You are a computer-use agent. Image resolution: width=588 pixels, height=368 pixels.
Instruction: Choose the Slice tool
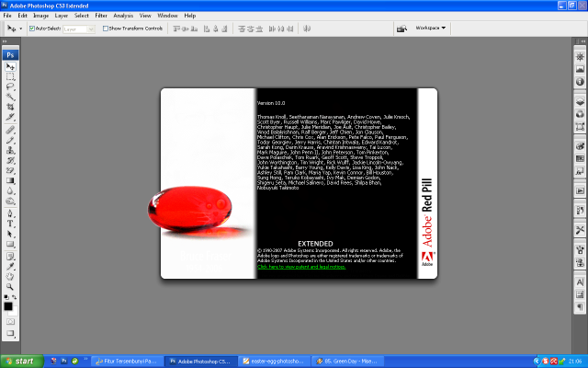(10, 117)
